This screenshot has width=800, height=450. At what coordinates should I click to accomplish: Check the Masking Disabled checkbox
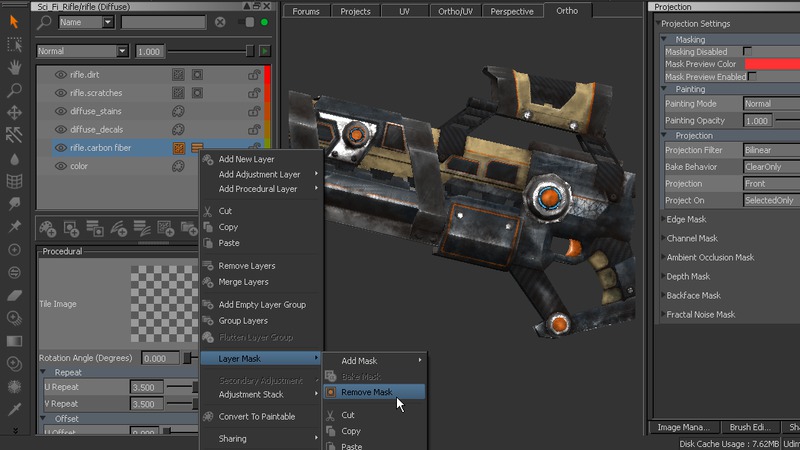point(747,51)
